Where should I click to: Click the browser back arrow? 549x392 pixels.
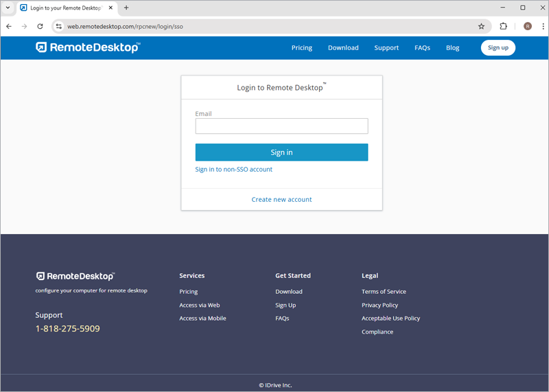pyautogui.click(x=9, y=27)
